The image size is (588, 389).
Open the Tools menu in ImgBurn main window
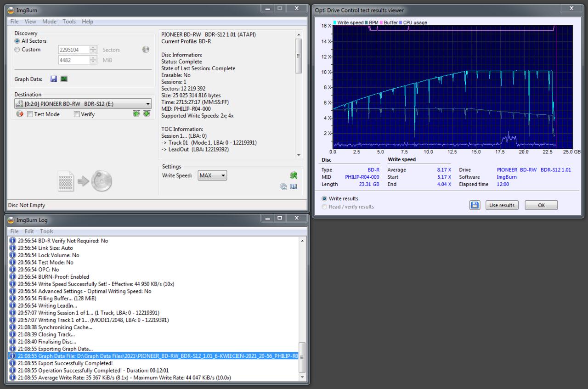(x=69, y=22)
